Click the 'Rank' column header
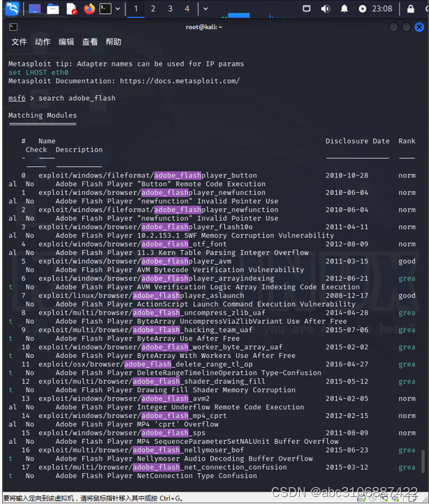The image size is (429, 504). pos(407,141)
